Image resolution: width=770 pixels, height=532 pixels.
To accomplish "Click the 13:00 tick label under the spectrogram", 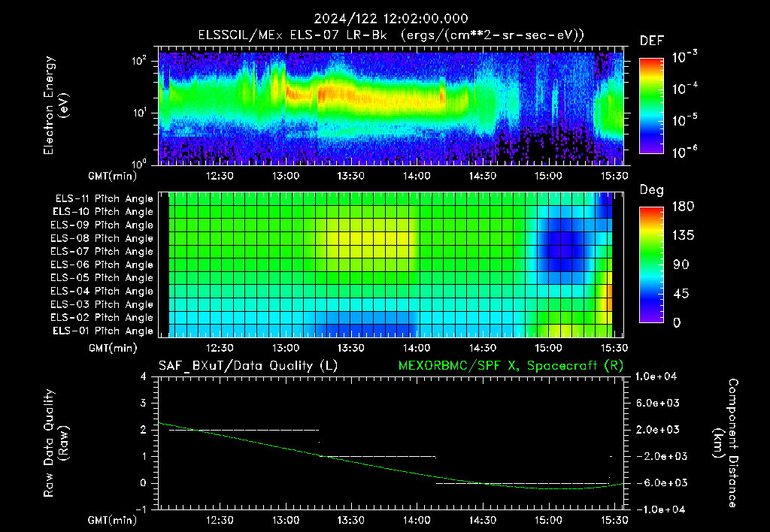I will click(x=285, y=176).
